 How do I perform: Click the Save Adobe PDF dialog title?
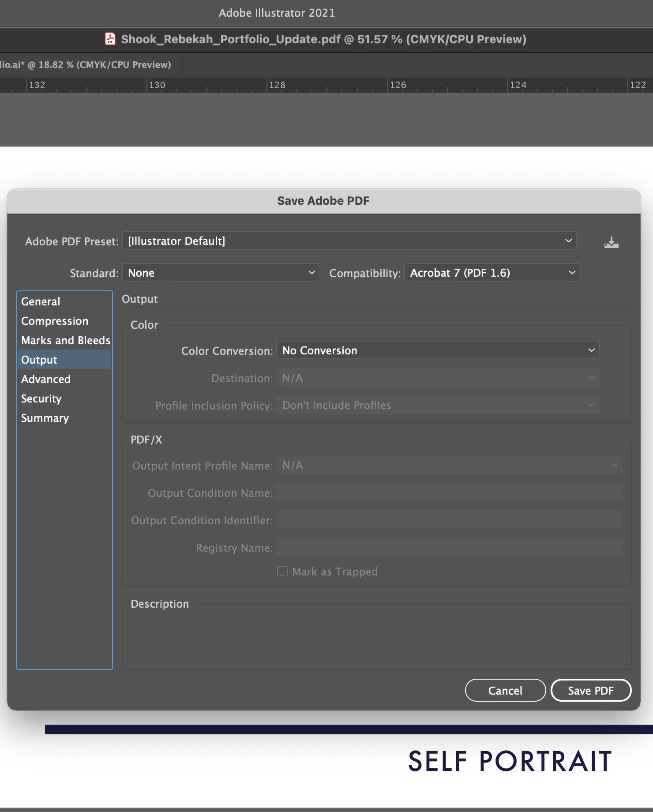click(323, 201)
